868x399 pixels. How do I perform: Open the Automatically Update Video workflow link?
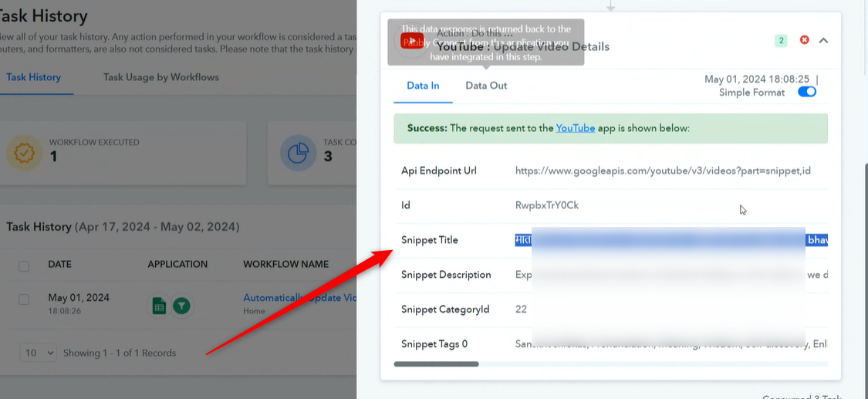point(300,298)
